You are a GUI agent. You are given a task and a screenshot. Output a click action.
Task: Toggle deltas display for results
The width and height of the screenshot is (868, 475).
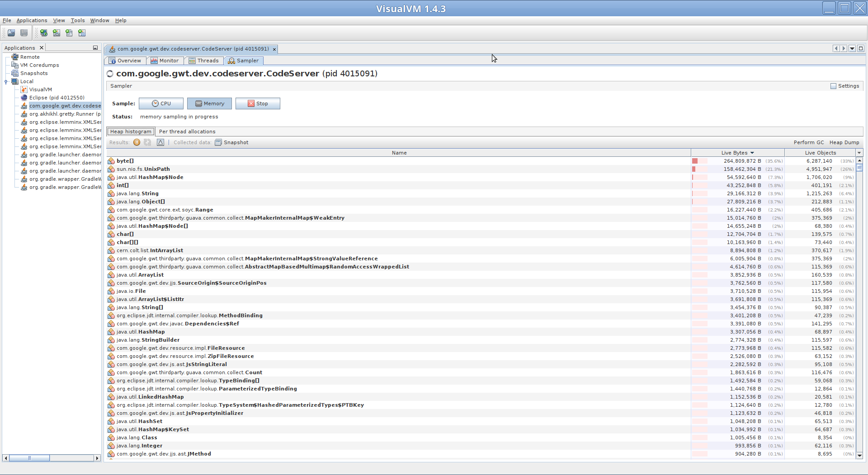pyautogui.click(x=160, y=142)
